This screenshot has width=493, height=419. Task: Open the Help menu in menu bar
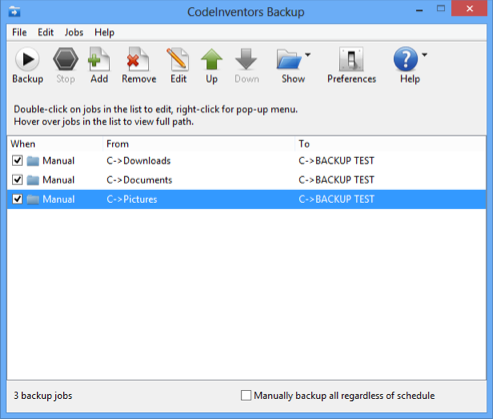click(104, 32)
